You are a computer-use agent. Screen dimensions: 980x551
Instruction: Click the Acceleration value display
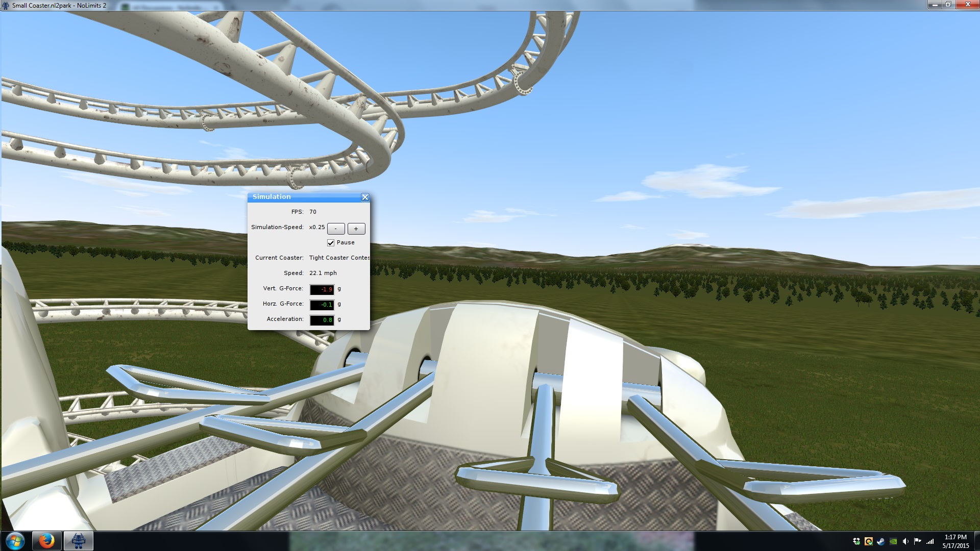(x=322, y=320)
